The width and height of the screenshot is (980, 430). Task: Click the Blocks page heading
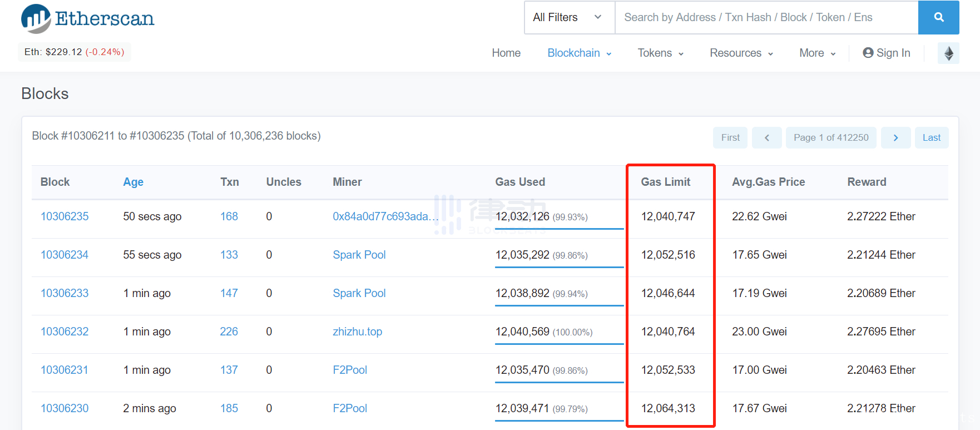[45, 93]
